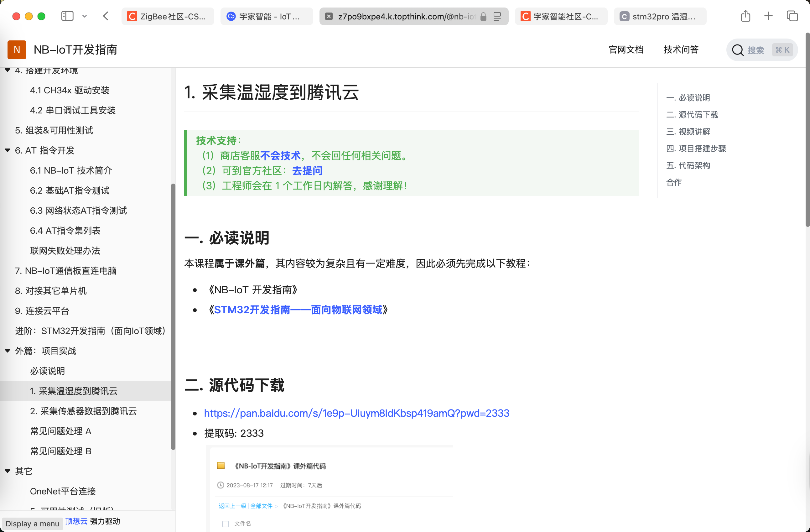Click the 去提问 community link
The image size is (810, 532).
point(307,170)
